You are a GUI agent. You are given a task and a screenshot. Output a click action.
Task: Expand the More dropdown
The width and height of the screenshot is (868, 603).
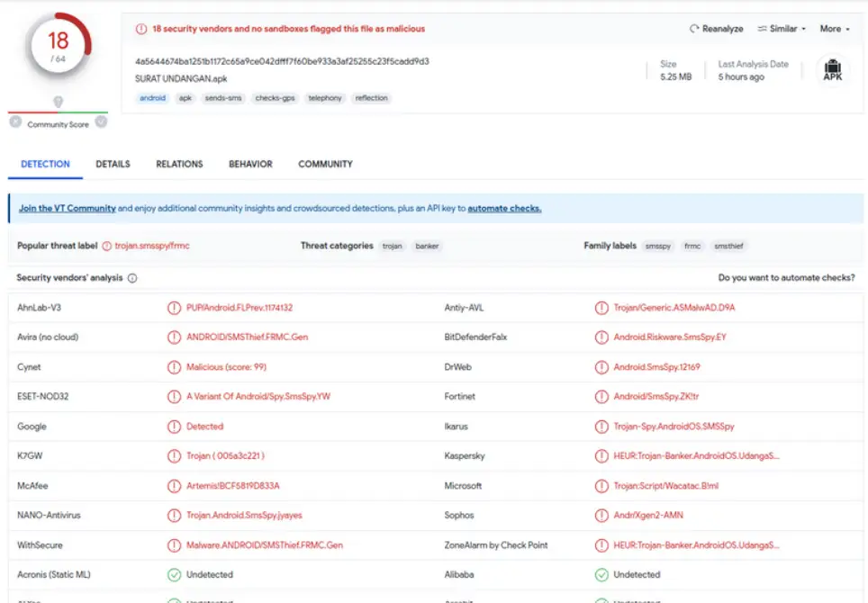[x=834, y=28]
